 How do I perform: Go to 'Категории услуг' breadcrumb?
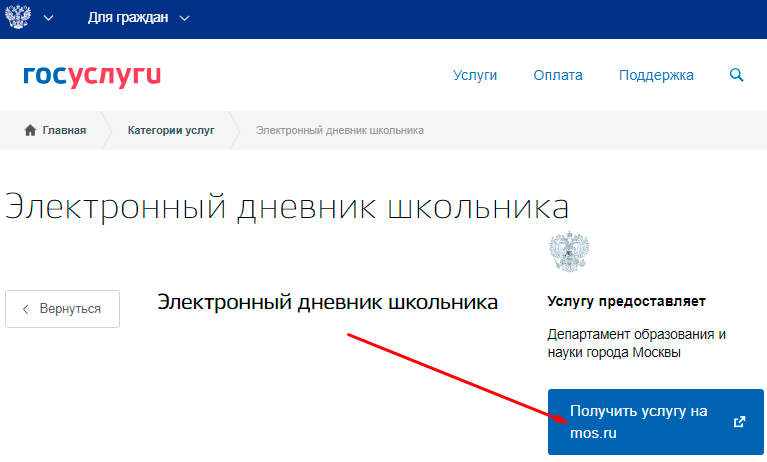click(171, 130)
